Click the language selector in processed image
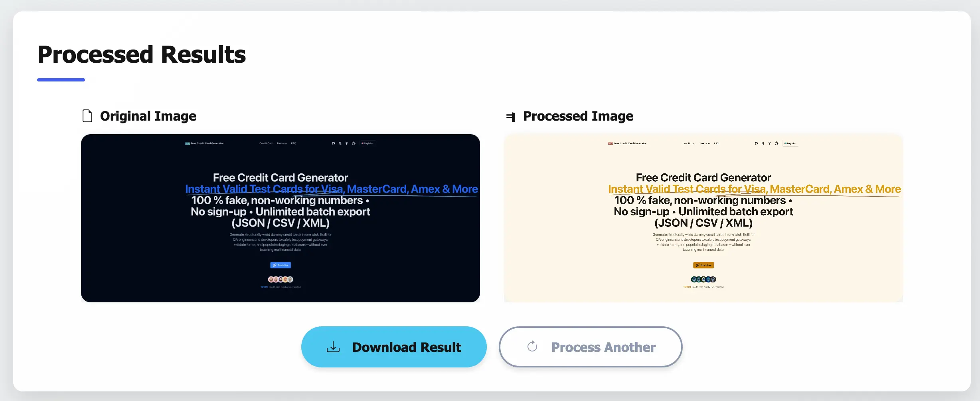Image resolution: width=980 pixels, height=401 pixels. [x=790, y=143]
